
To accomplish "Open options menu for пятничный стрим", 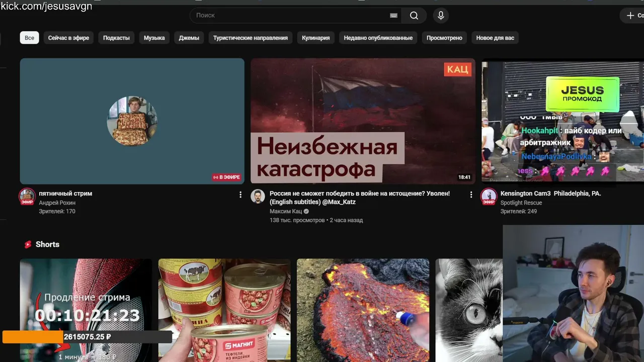I will click(240, 195).
